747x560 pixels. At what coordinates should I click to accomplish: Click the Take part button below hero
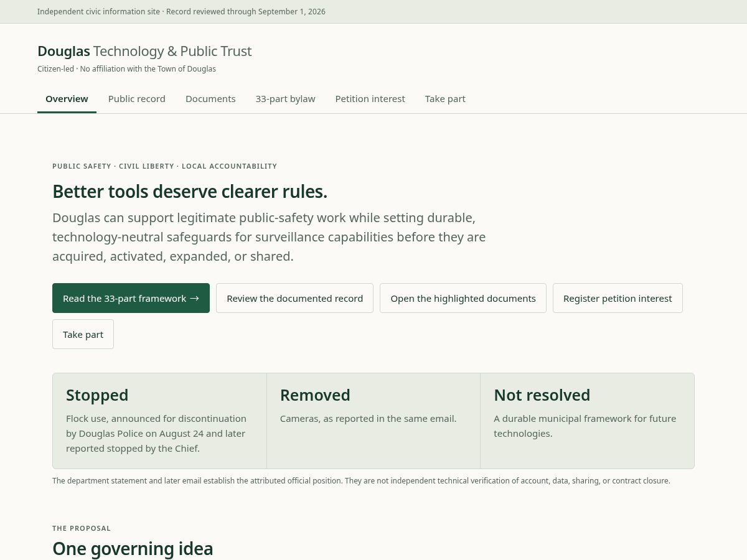(83, 334)
